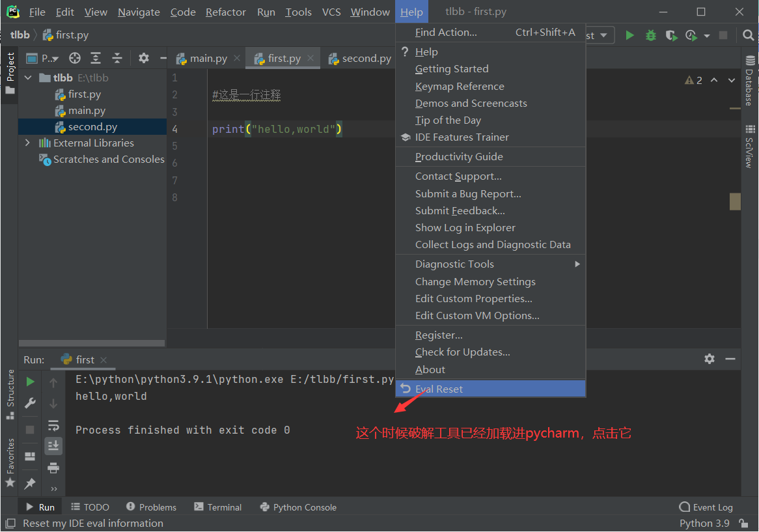Open run settings wrench icon
This screenshot has height=532, width=759.
click(30, 403)
